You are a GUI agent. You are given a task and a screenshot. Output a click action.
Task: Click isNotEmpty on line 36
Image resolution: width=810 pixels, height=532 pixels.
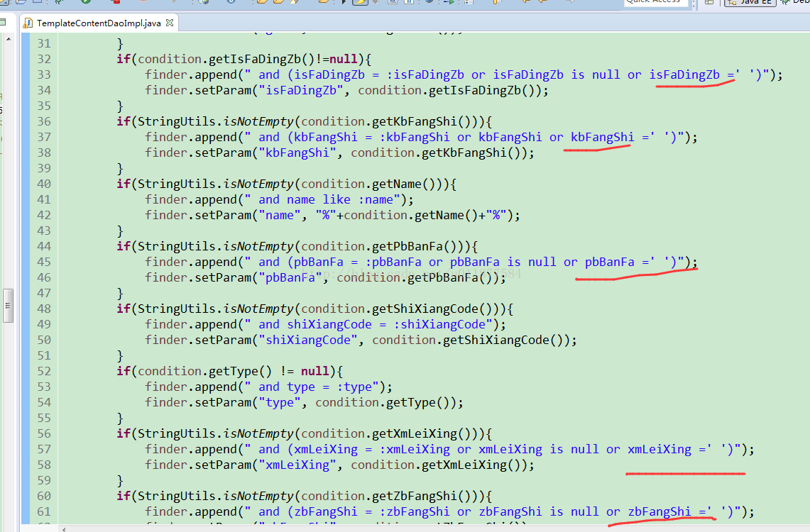click(x=258, y=121)
